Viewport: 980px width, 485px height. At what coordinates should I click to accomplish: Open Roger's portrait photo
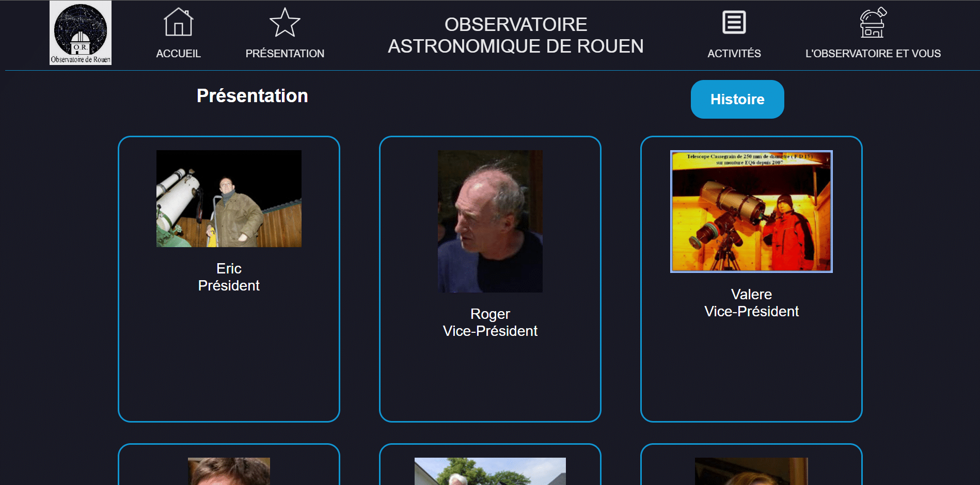[x=490, y=221]
